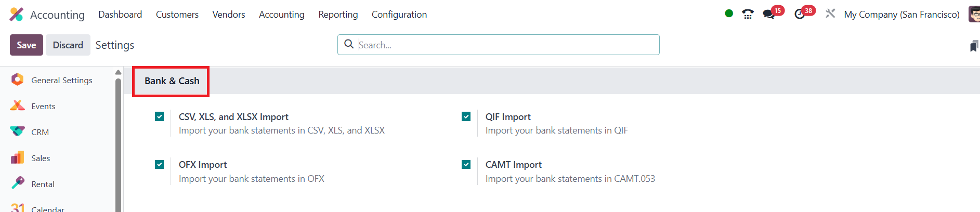Viewport: 980px width, 212px height.
Task: Open the VoIP phone icon
Action: coord(748,15)
